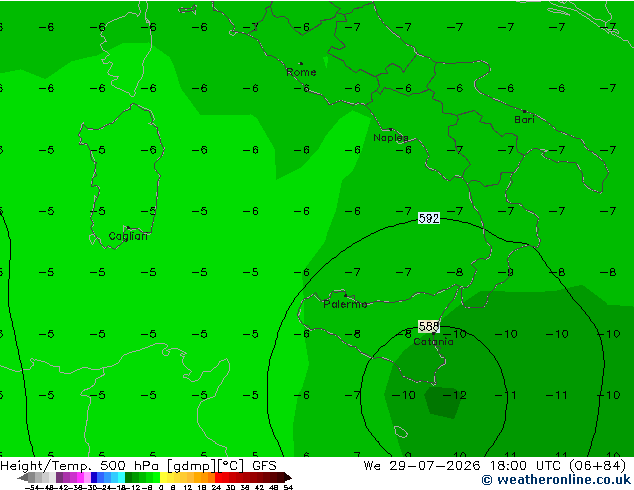Click the 18:00 UTC forecast time
634x490 pixels.
(x=525, y=466)
